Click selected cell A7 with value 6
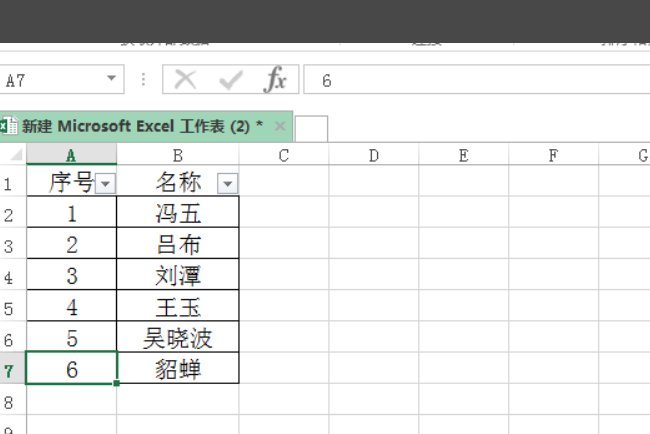 tap(71, 368)
